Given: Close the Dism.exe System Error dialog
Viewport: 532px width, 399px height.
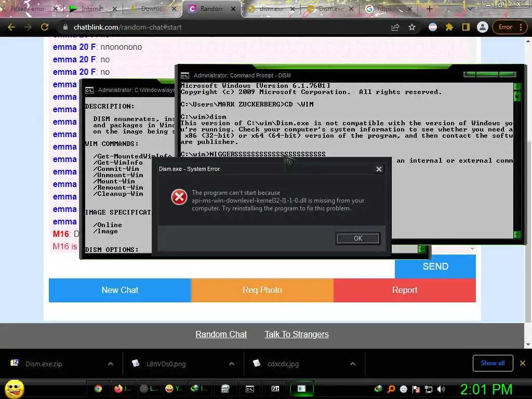Looking at the screenshot, I should click(379, 169).
